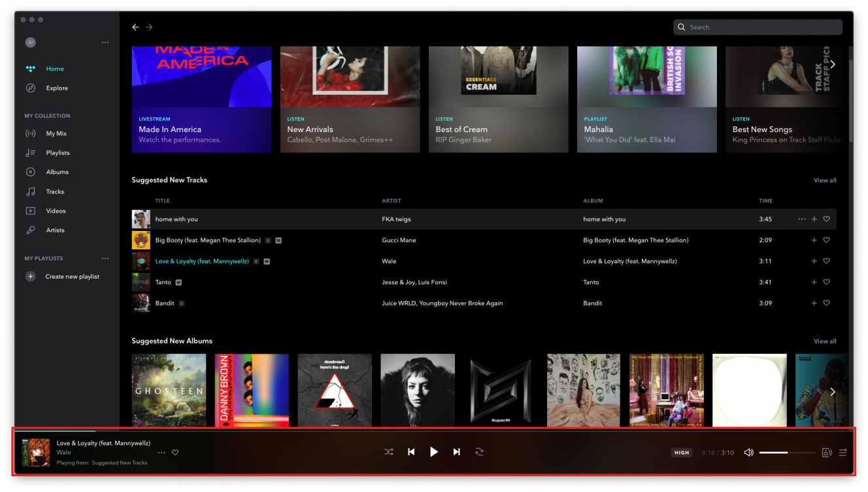Viewport: 868px width, 492px height.
Task: Open the My Playlists three-dot options
Action: point(105,258)
